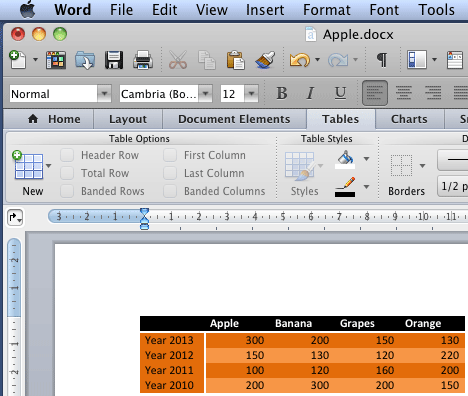
Task: Click the Year 2012 table cell
Action: 172,355
